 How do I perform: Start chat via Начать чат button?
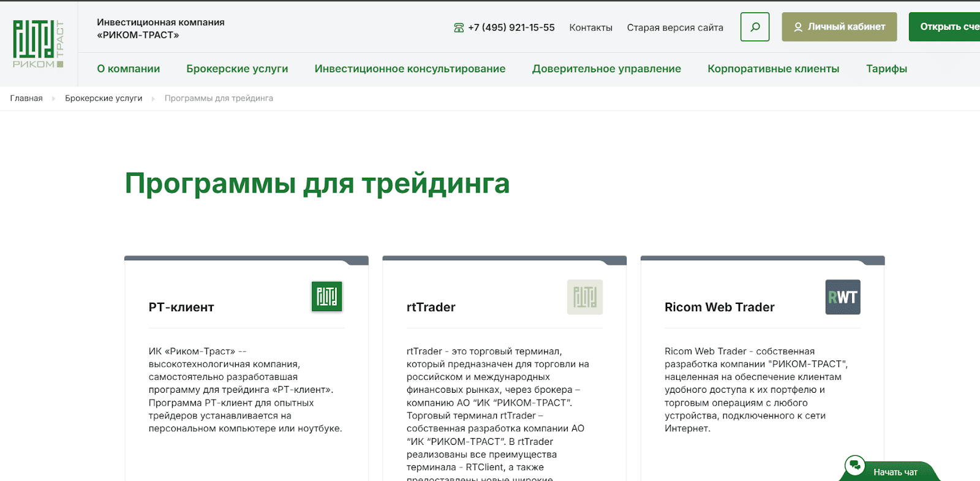(x=891, y=471)
